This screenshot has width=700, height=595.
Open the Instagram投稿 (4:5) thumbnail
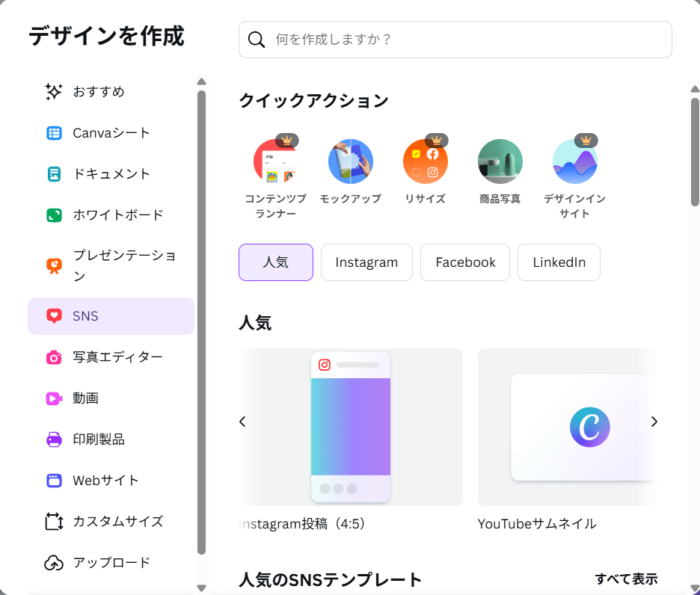(351, 427)
